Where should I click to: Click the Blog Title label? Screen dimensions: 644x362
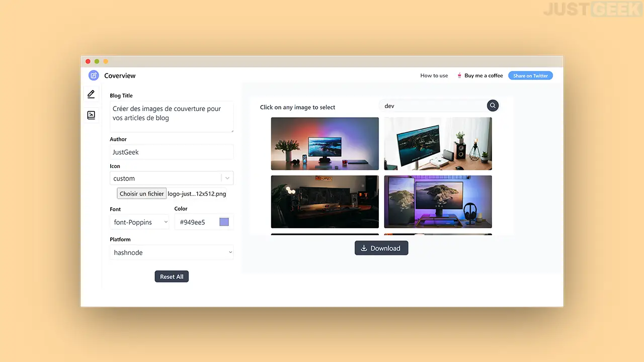point(121,96)
